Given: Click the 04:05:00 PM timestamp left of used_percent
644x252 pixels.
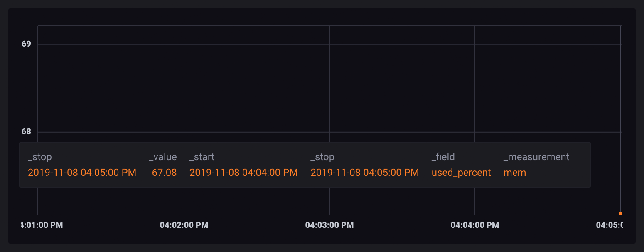Looking at the screenshot, I should (x=364, y=172).
